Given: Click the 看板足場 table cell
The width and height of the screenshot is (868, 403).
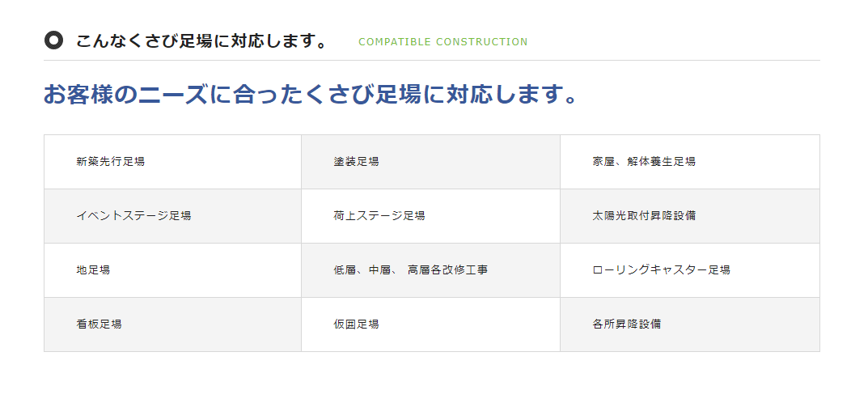Looking at the screenshot, I should tap(173, 325).
